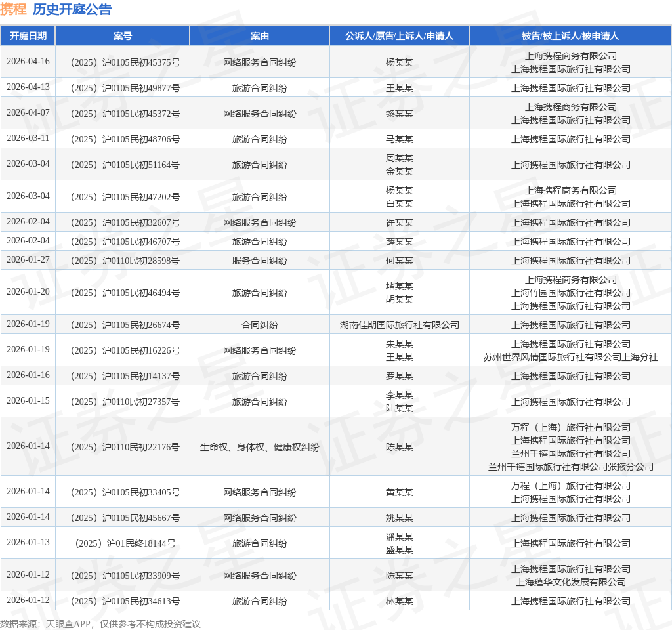
Task: Click the 携程 title text
Action: (x=13, y=9)
